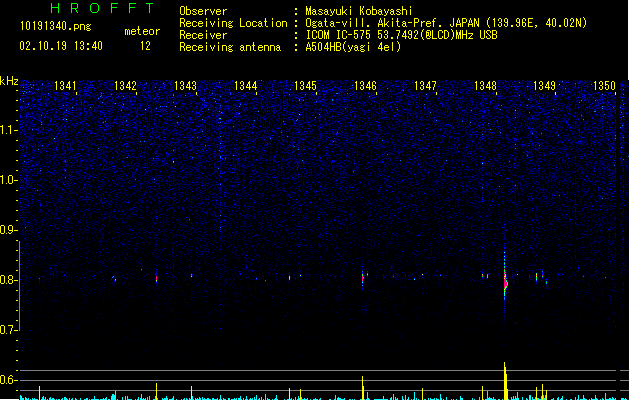
Task: Click the Observer label
Action: pyautogui.click(x=203, y=11)
